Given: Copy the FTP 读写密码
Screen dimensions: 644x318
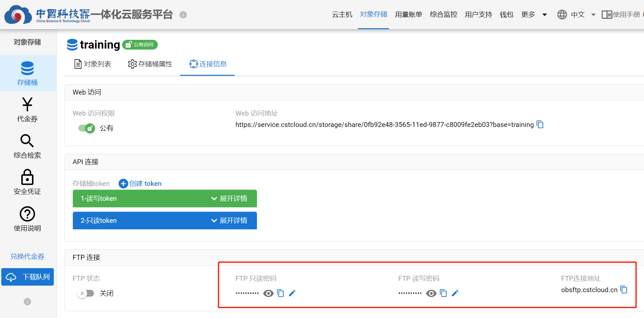Looking at the screenshot, I should pos(443,293).
